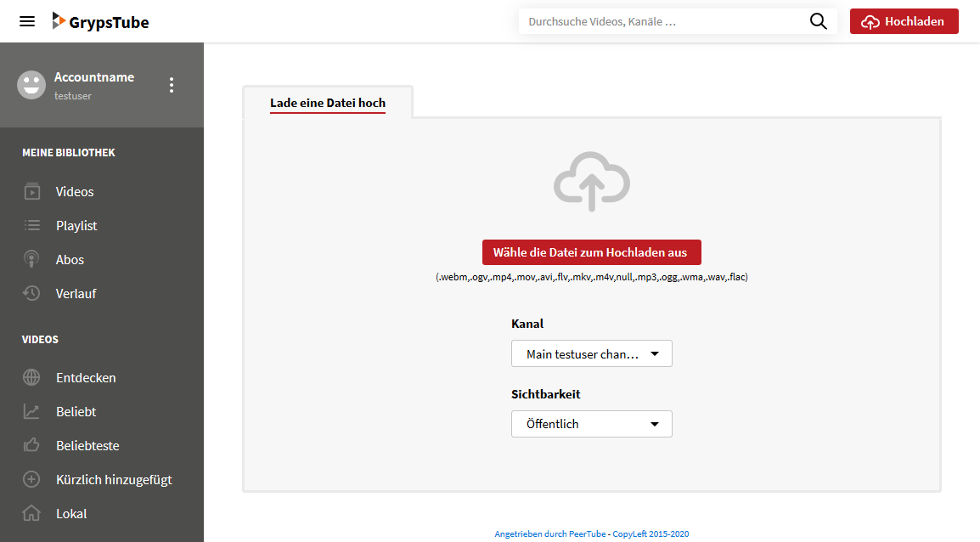The height and width of the screenshot is (542, 980).
Task: Open Kürzlich hinzugefügt in sidebar
Action: pos(114,480)
